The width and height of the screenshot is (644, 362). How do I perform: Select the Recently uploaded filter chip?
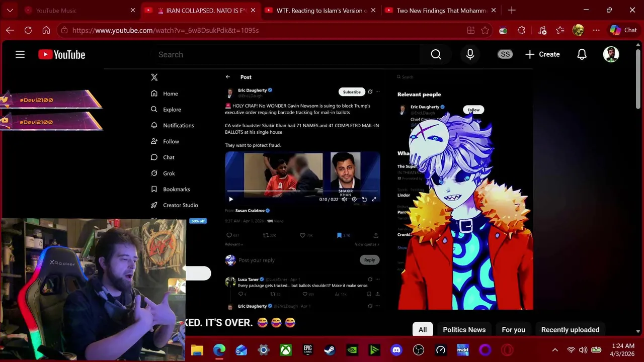point(570,329)
